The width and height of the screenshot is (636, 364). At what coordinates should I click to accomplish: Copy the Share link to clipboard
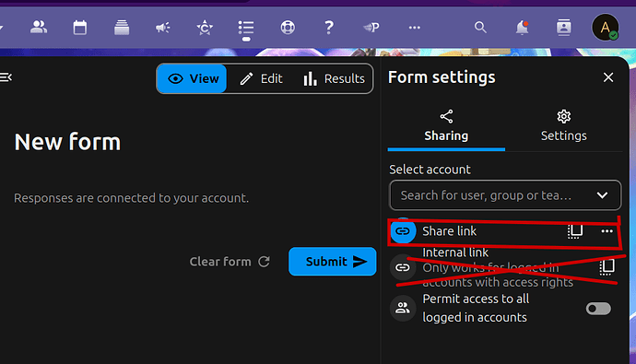coord(575,231)
